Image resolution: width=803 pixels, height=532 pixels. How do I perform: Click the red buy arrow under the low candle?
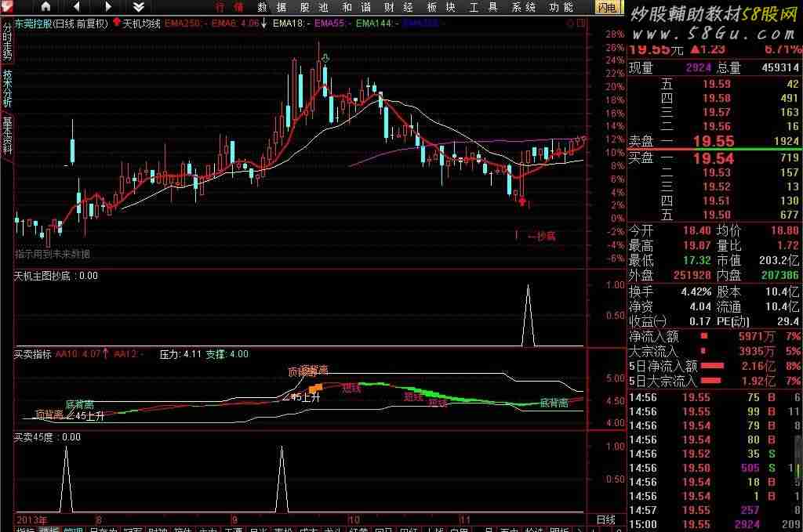(x=521, y=201)
